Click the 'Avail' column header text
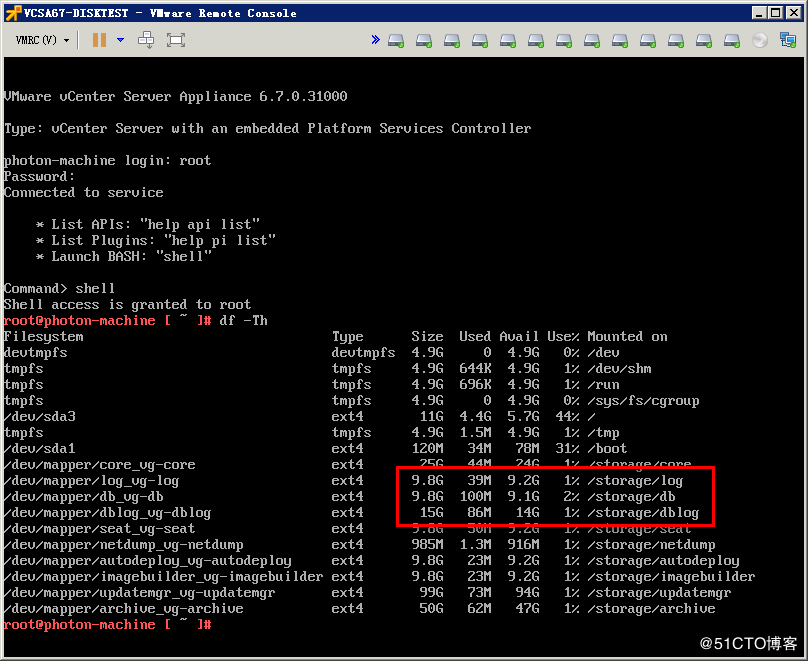Screen dimensions: 808x661 [x=519, y=336]
